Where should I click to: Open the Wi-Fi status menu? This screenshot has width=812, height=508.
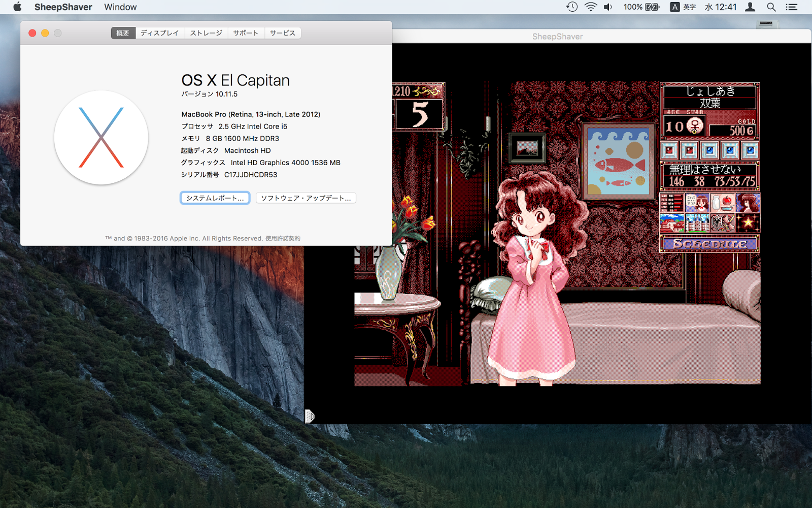(591, 7)
